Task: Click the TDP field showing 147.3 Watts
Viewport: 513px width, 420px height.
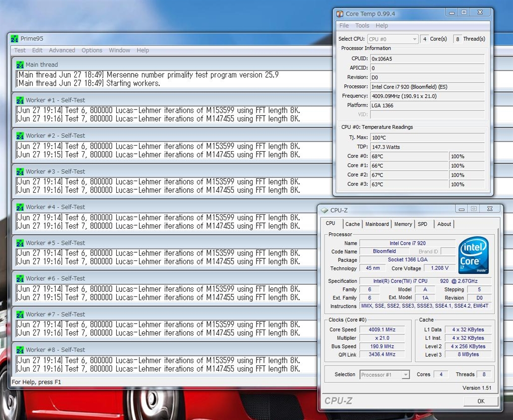Action: (x=427, y=147)
